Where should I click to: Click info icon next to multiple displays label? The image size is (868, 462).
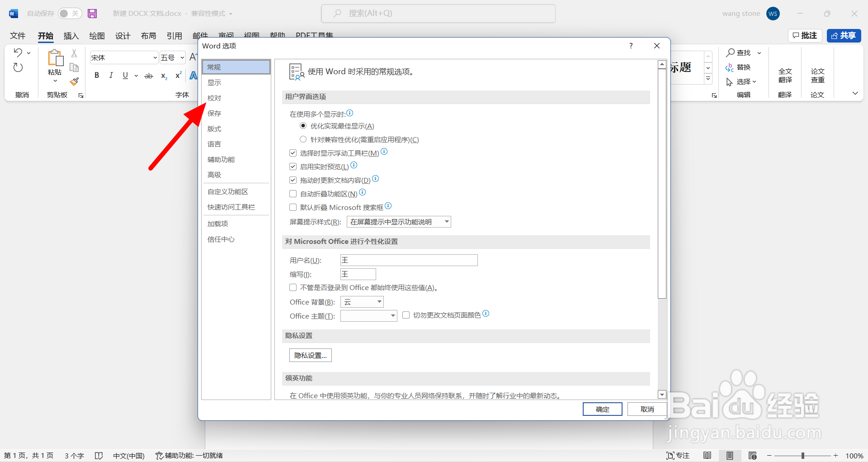pyautogui.click(x=350, y=113)
